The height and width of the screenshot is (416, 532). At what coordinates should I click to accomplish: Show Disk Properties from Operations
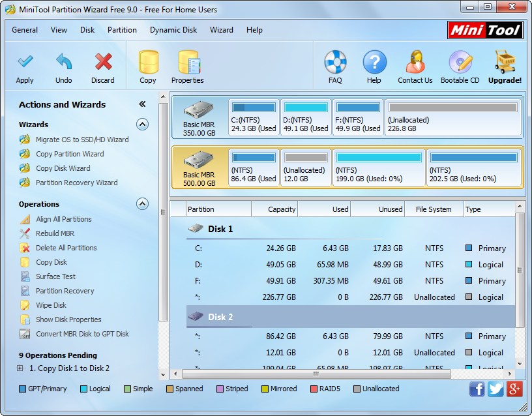[68, 319]
